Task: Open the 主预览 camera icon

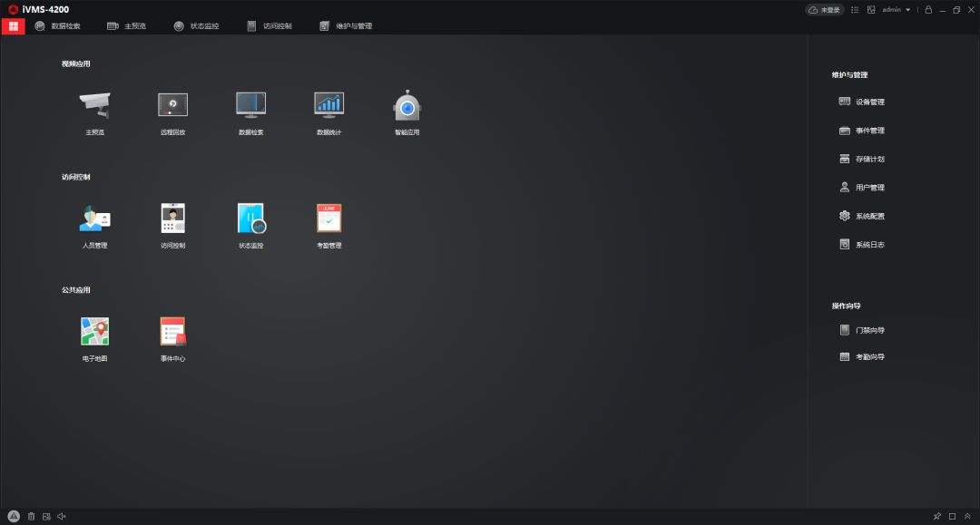Action: pyautogui.click(x=94, y=106)
